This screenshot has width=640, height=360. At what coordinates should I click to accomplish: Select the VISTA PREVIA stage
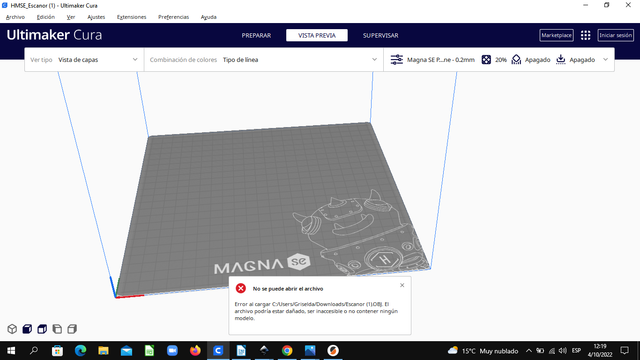(x=317, y=36)
